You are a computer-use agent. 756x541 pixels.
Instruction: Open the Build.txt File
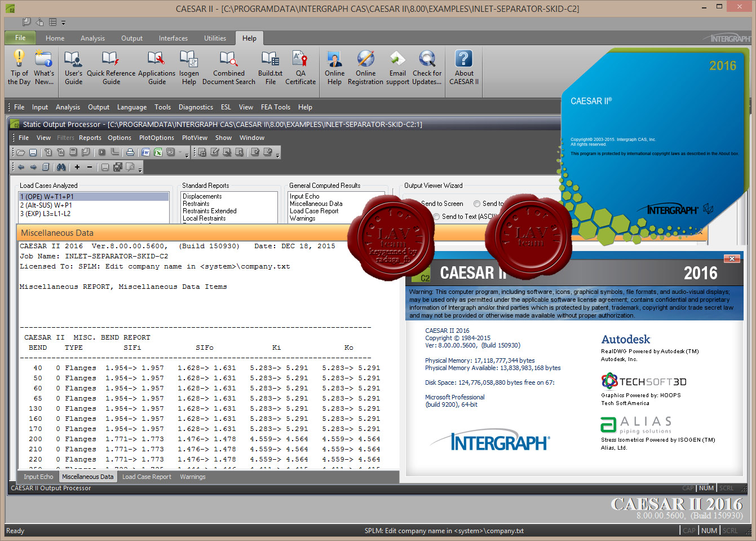tap(270, 67)
